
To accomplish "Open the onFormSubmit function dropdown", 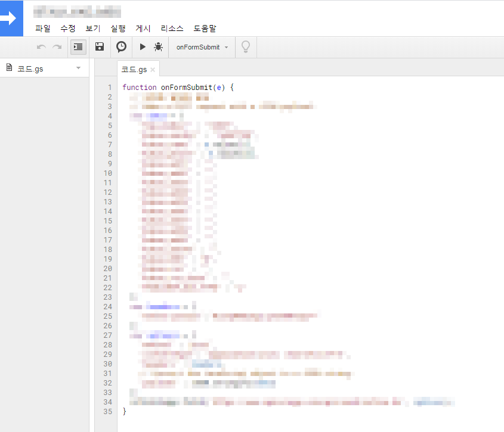I will 202,47.
